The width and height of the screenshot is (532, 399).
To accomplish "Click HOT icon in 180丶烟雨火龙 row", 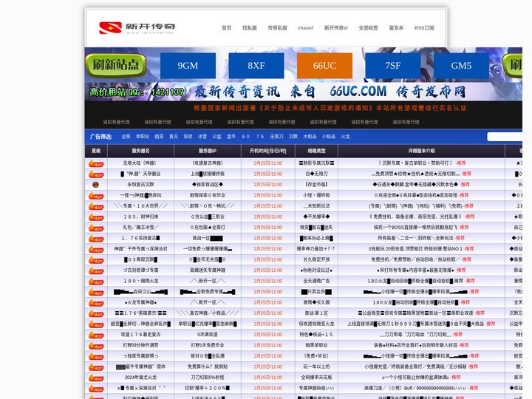I will 96,282.
